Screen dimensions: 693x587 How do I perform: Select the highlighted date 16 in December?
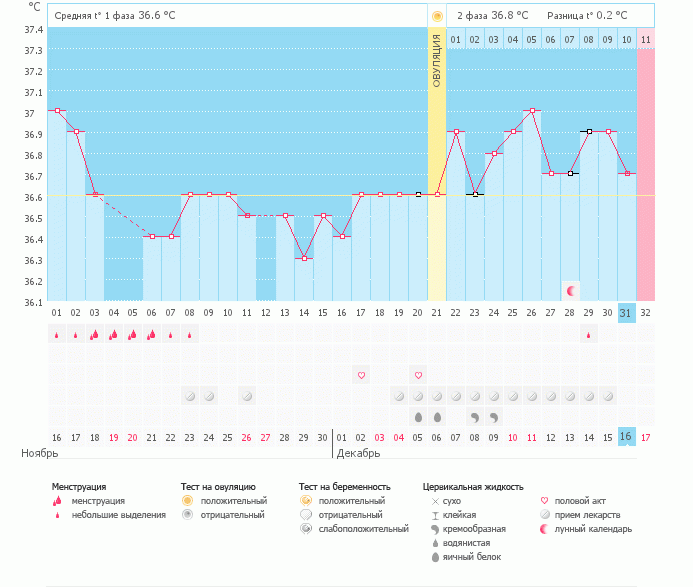click(x=626, y=437)
